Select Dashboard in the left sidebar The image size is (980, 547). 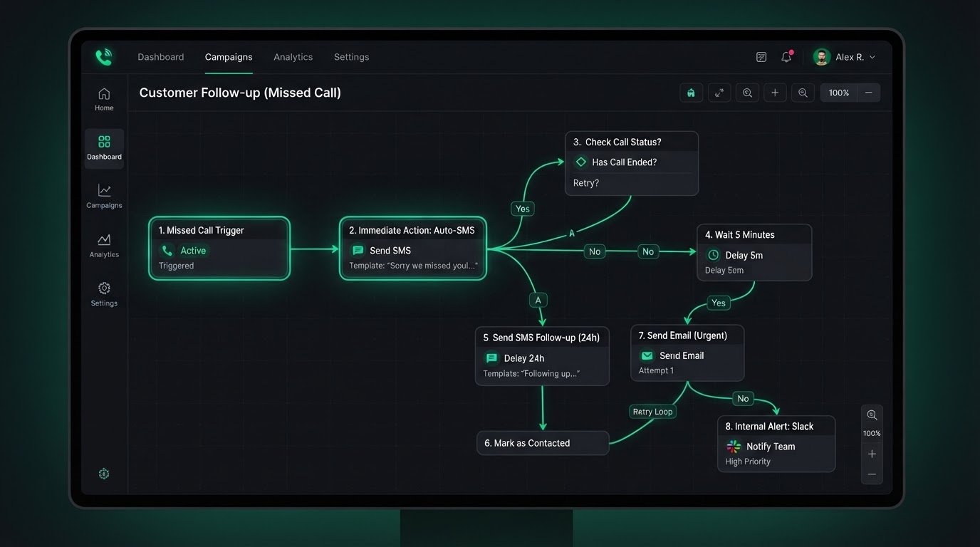[104, 148]
